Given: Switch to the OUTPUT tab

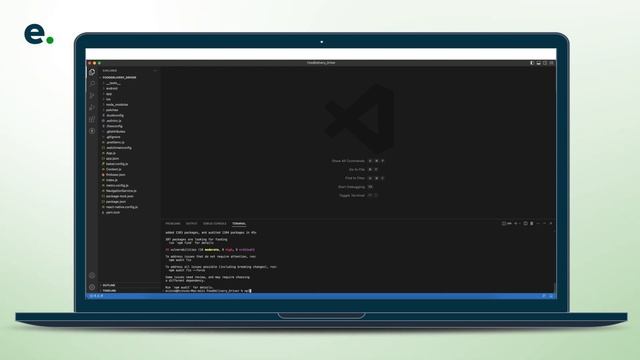Looking at the screenshot, I should pyautogui.click(x=191, y=224).
